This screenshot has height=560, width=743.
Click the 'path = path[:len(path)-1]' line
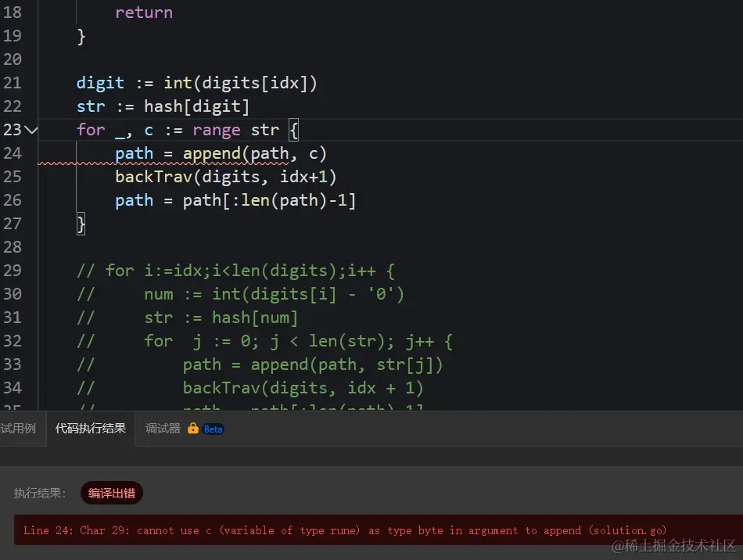coord(235,200)
